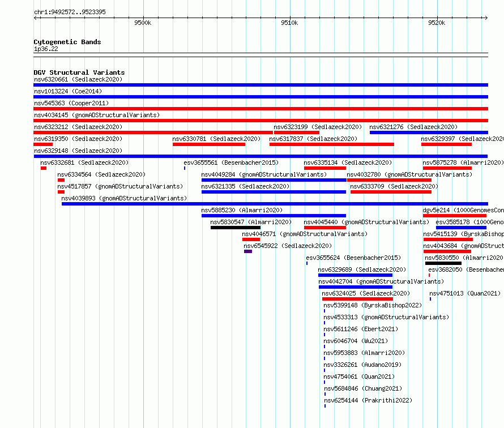
Task: Open the nsv6317837 (Sedlazeck2020) label
Action: (313, 139)
